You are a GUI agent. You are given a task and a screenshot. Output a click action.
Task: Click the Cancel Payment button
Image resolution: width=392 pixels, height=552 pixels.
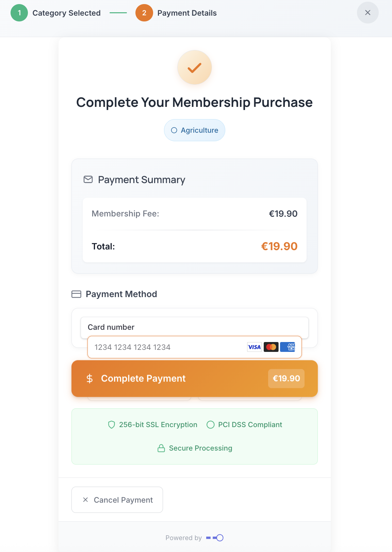point(117,500)
